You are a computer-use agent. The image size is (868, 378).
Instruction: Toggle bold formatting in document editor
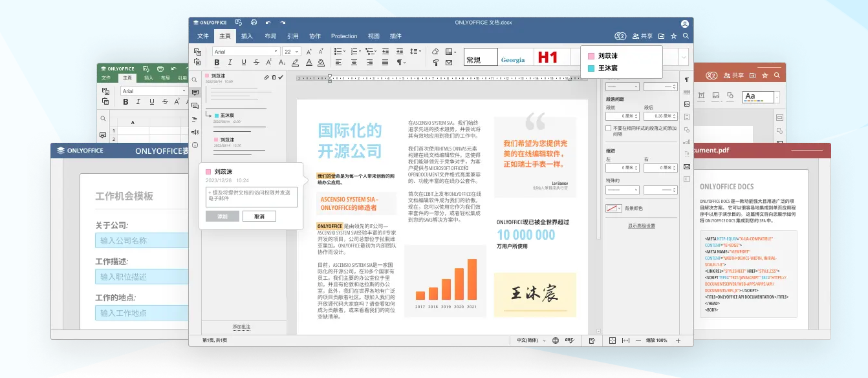point(217,63)
